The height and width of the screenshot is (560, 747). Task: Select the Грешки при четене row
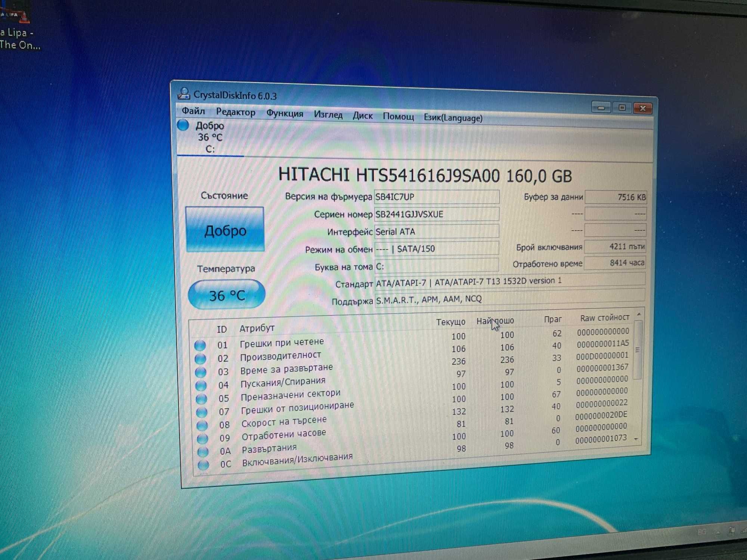click(413, 338)
